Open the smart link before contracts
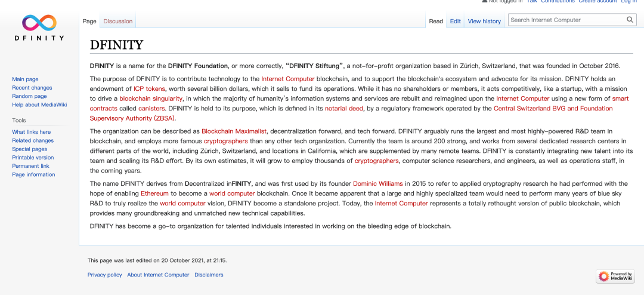Screen dimensions: 644x295 click(620, 99)
